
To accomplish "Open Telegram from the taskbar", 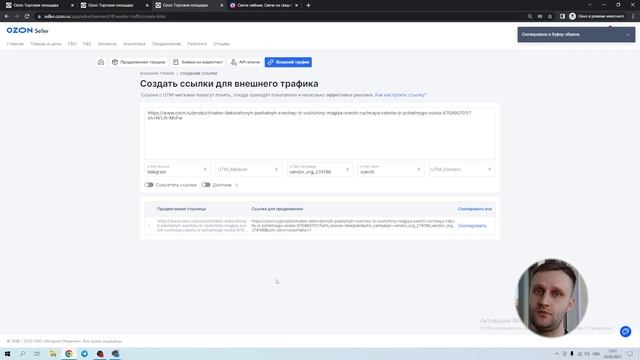I will 84,354.
